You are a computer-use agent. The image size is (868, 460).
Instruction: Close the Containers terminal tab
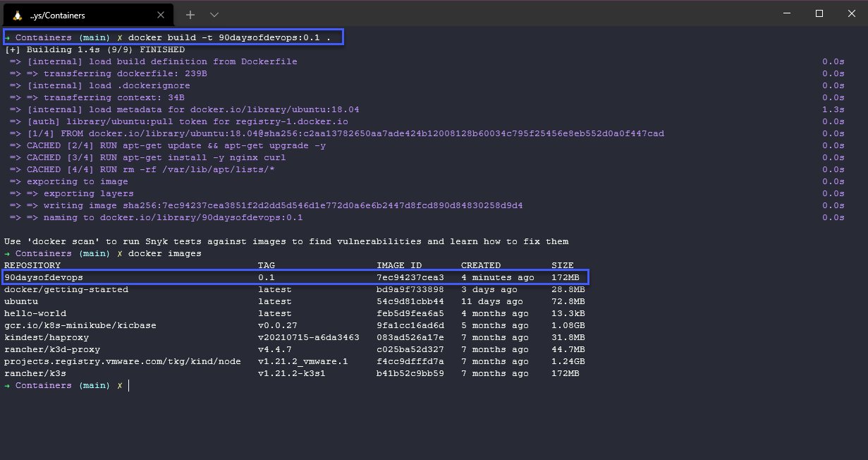pos(161,14)
